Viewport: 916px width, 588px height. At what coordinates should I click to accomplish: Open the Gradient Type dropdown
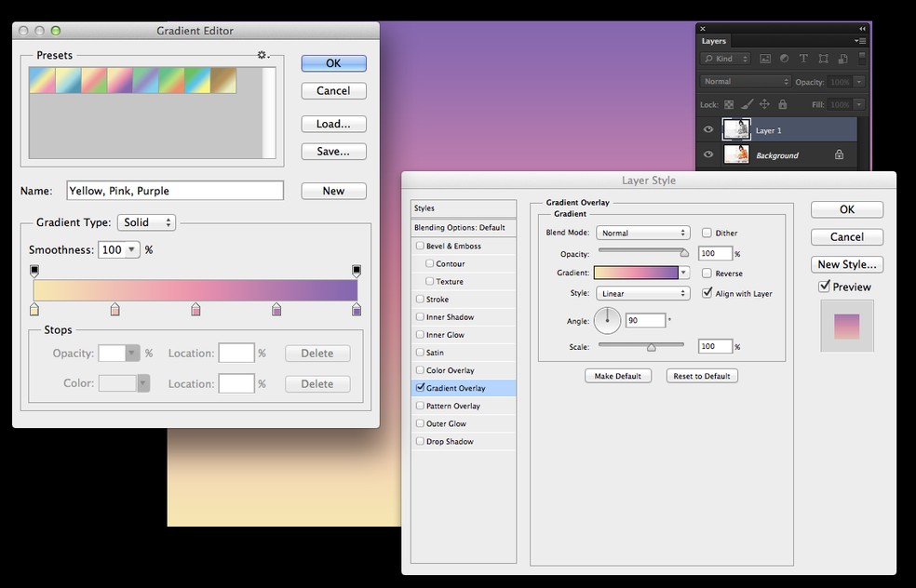tap(147, 222)
